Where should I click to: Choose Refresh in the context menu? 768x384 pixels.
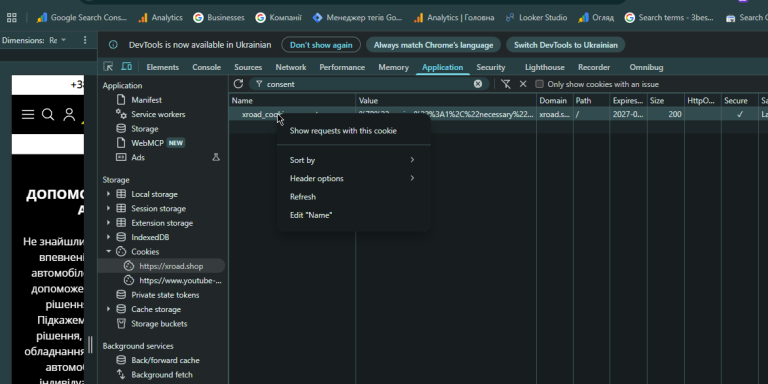pos(354,196)
